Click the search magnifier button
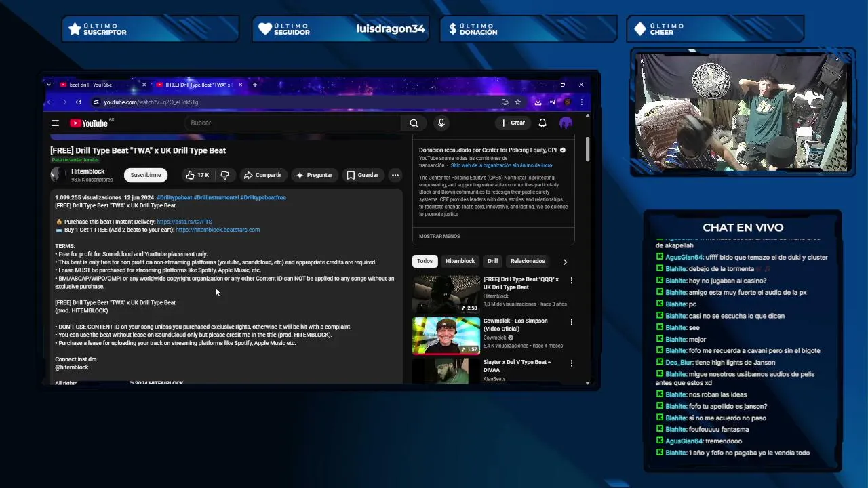This screenshot has height=488, width=868. [414, 123]
